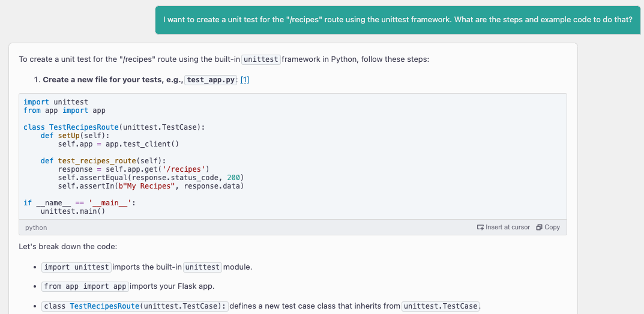This screenshot has height=314, width=644.
Task: Click 'from app import app' inline code bullet
Action: pos(85,286)
